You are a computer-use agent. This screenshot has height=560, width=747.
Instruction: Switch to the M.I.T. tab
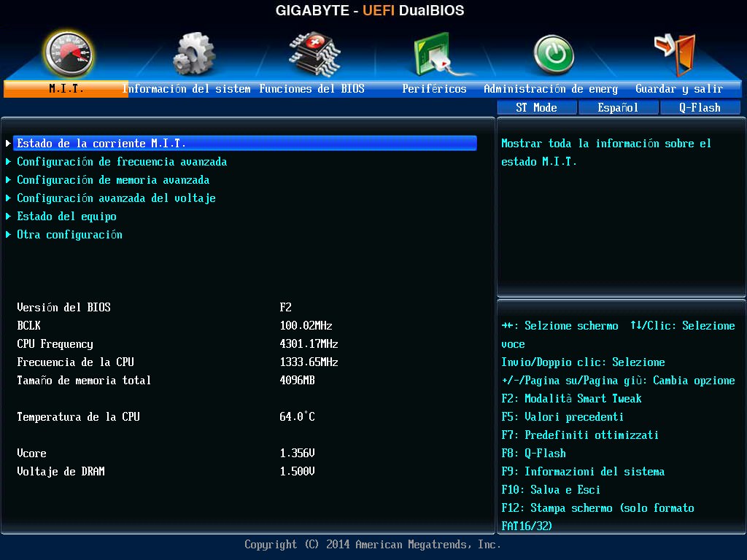coord(66,88)
